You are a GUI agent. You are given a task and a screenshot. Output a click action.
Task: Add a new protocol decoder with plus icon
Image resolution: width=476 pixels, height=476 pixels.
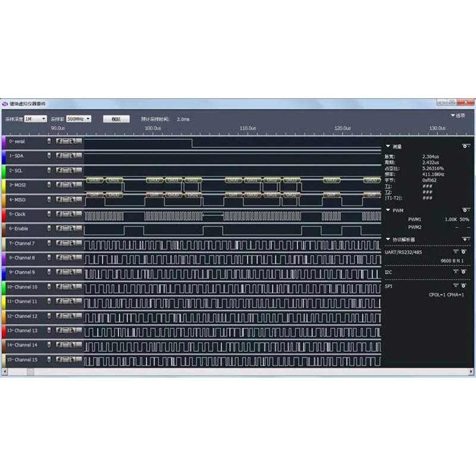pos(466,240)
